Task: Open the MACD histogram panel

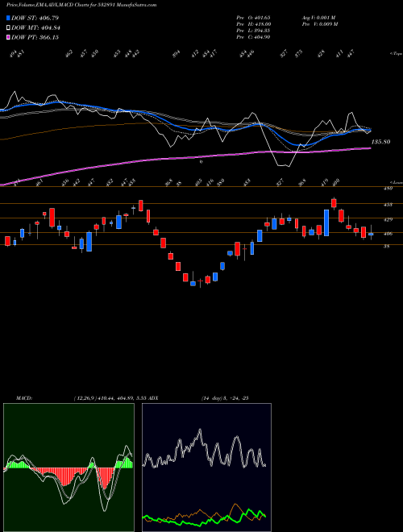Action: (69, 468)
